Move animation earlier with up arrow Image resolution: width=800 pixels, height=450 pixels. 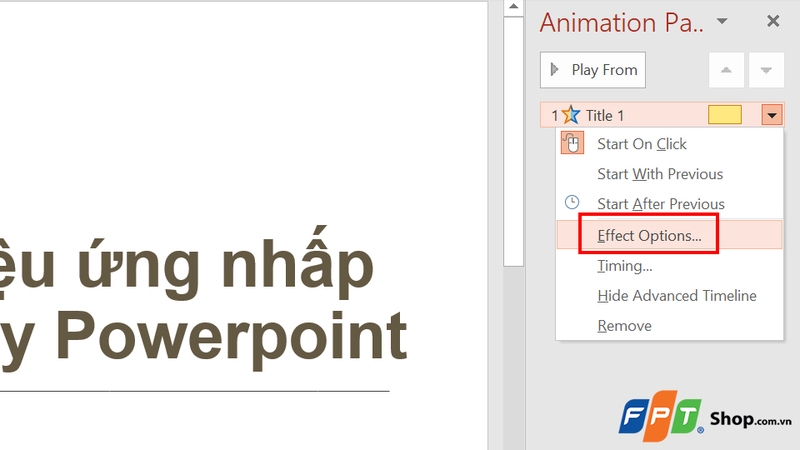pos(726,70)
